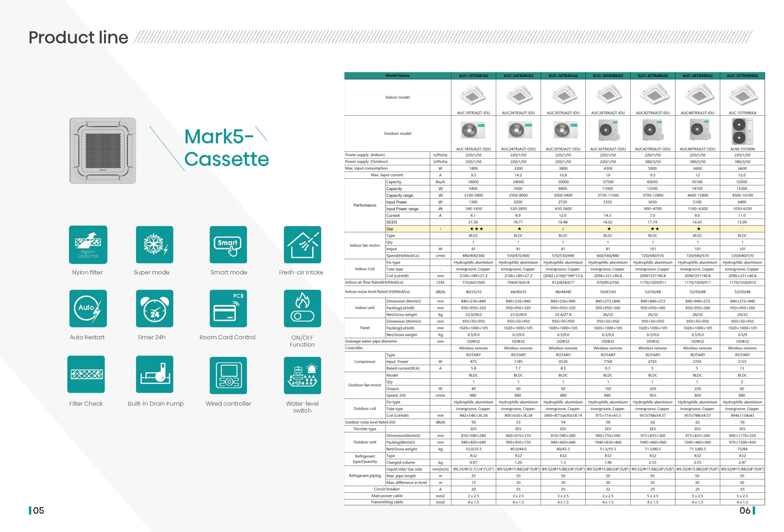Click the highlighted Star rating row label

coord(390,229)
